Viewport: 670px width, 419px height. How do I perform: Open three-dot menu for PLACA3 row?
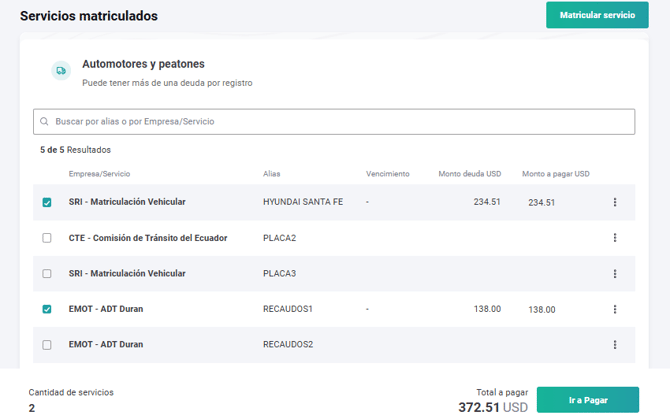(x=614, y=273)
